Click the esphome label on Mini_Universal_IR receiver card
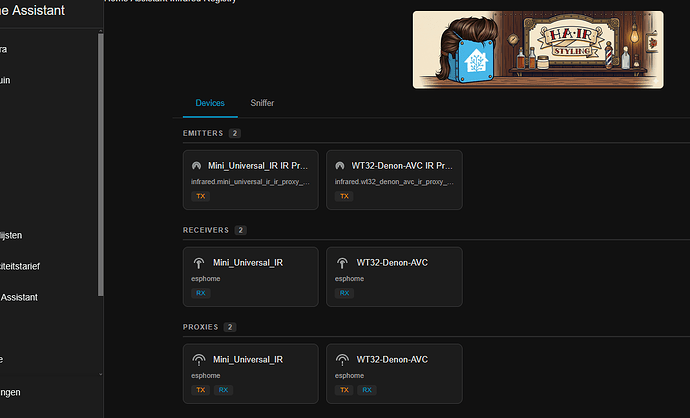This screenshot has height=418, width=690. [x=206, y=279]
